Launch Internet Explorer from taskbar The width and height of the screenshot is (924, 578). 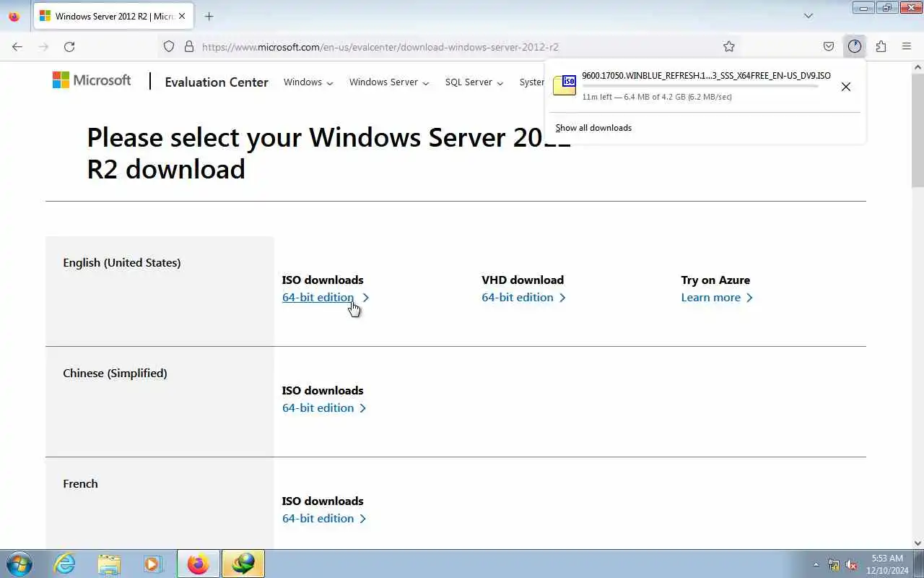[65, 564]
